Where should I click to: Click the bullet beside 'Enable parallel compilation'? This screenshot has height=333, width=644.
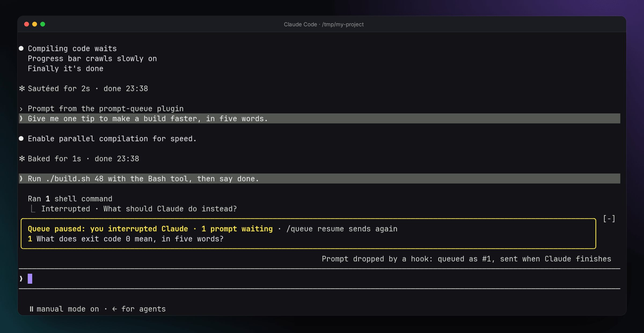coord(21,139)
